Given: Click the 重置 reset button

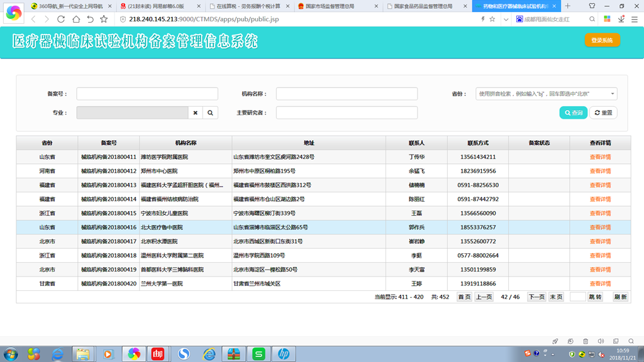Looking at the screenshot, I should point(603,113).
